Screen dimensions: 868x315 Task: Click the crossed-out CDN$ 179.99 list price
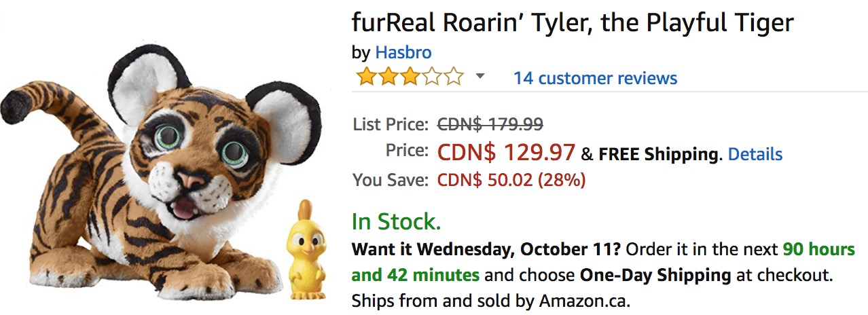pos(490,124)
